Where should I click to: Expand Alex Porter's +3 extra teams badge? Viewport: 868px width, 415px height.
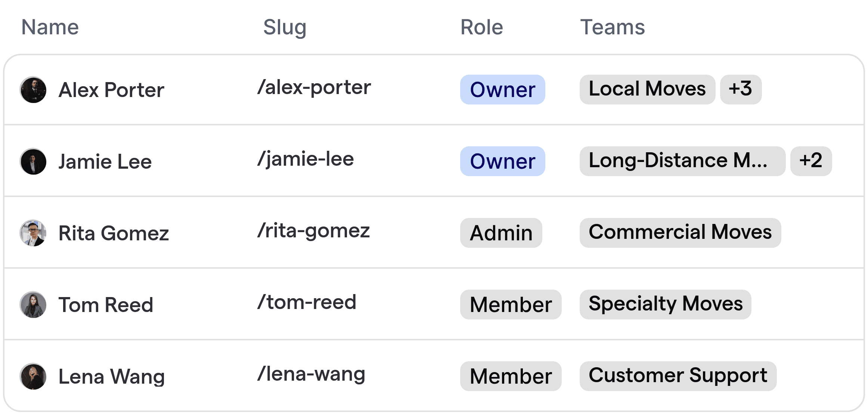(741, 89)
